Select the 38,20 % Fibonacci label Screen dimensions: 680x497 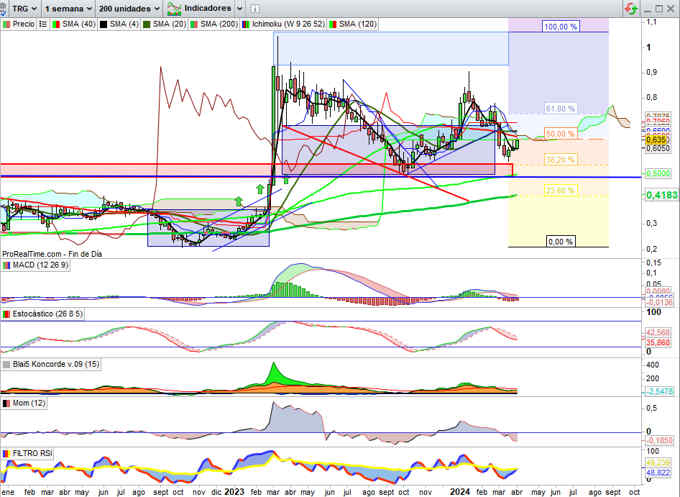tap(561, 160)
